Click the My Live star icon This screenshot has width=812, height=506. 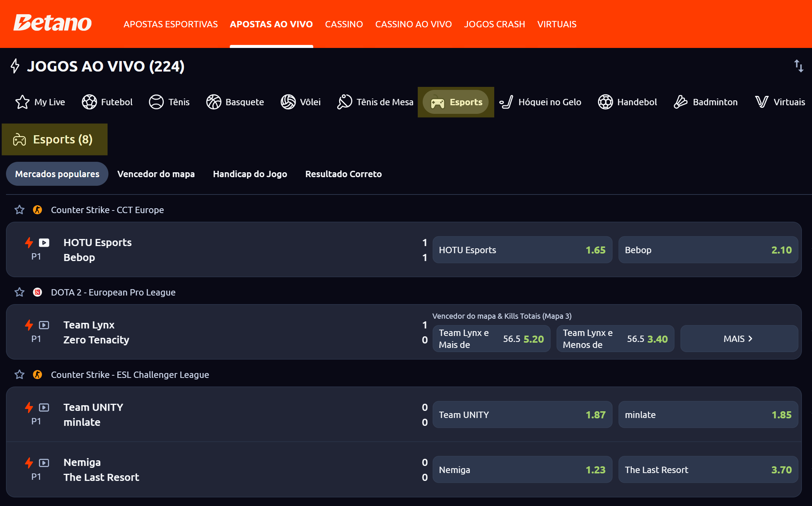22,102
